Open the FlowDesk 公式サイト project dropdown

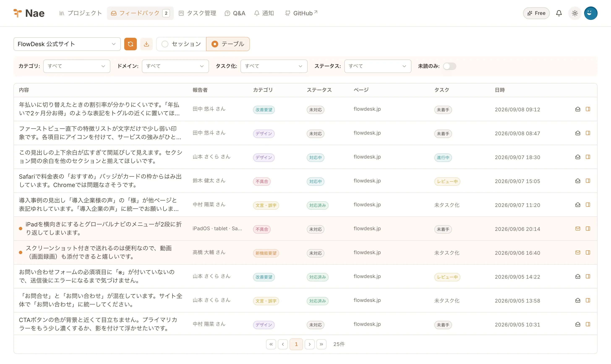click(x=67, y=44)
